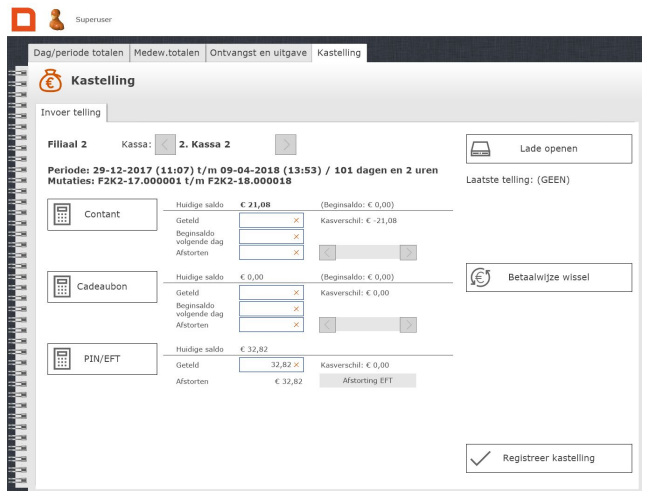Viewport: 658px width, 503px height.
Task: Select the Invoer telling subtab
Action: (70, 112)
